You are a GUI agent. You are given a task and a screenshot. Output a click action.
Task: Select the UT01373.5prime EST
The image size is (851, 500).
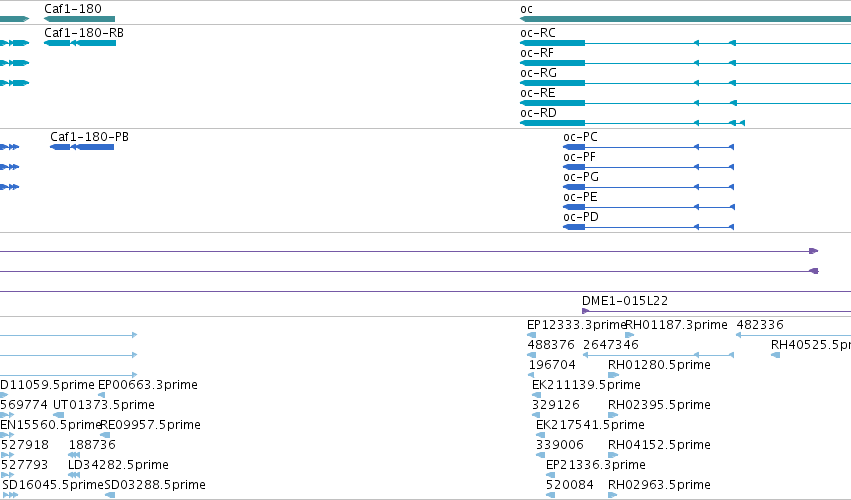[x=104, y=405]
